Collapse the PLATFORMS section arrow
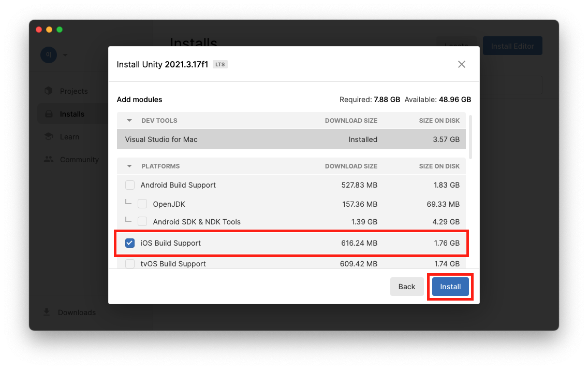 click(x=129, y=166)
